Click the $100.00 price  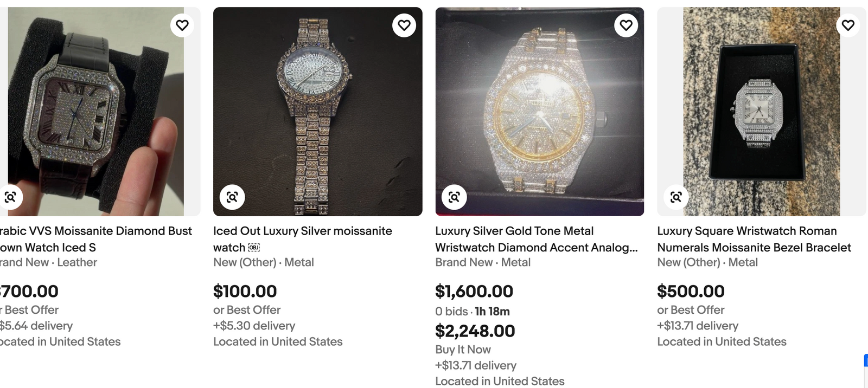pos(245,292)
